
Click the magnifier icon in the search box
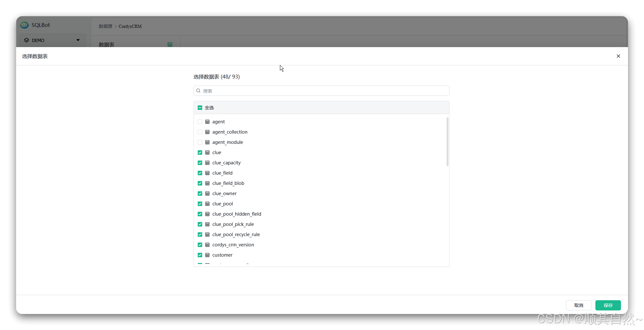click(x=198, y=91)
